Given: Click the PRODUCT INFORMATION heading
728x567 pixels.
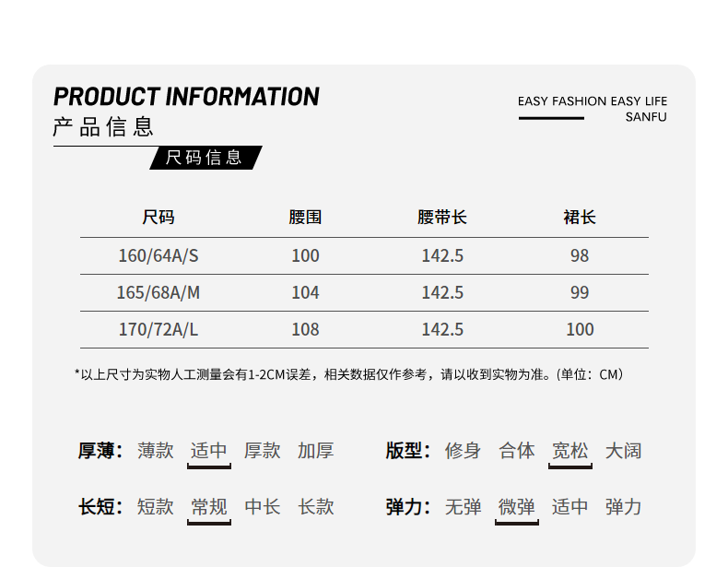Looking at the screenshot, I should point(186,97).
